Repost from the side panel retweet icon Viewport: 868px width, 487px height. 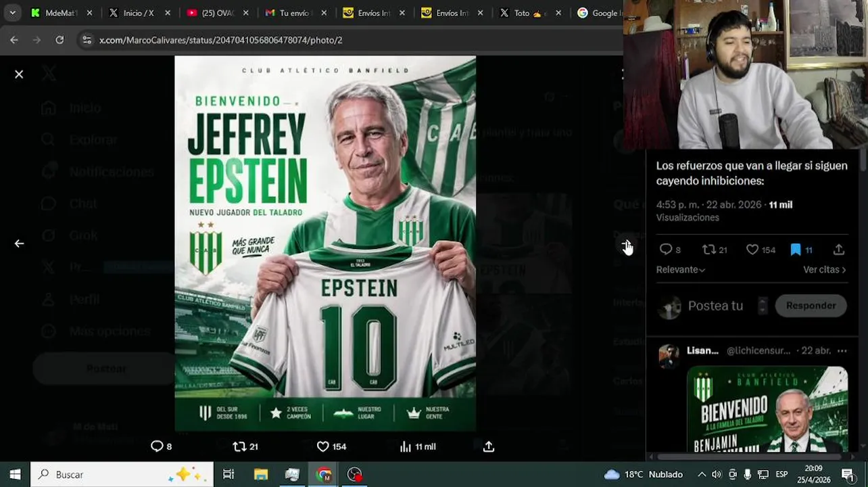[709, 250]
